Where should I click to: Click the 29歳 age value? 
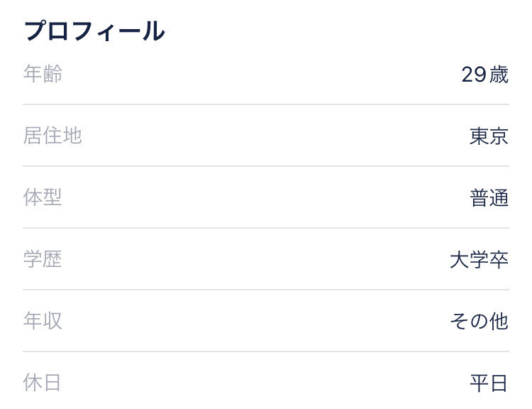coord(485,75)
